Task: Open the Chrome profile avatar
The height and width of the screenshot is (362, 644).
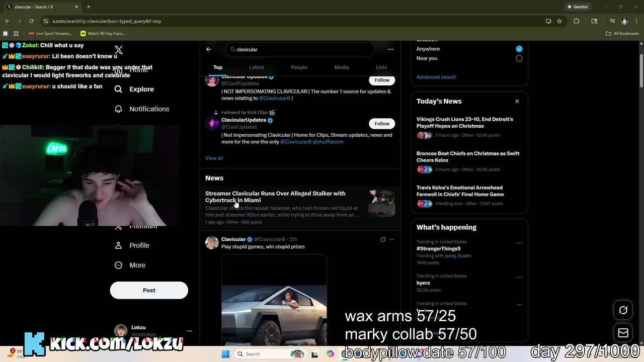Action: (624, 21)
